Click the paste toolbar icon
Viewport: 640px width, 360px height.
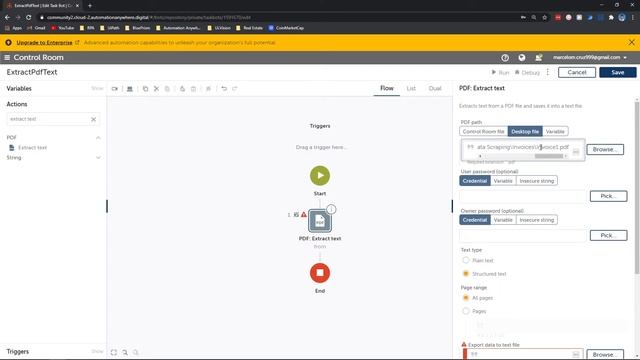[167, 89]
